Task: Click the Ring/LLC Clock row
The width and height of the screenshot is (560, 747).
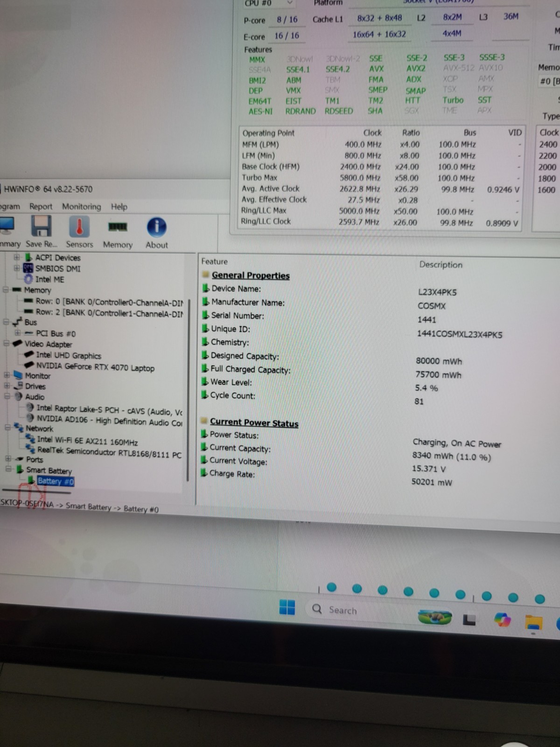Action: click(x=380, y=222)
